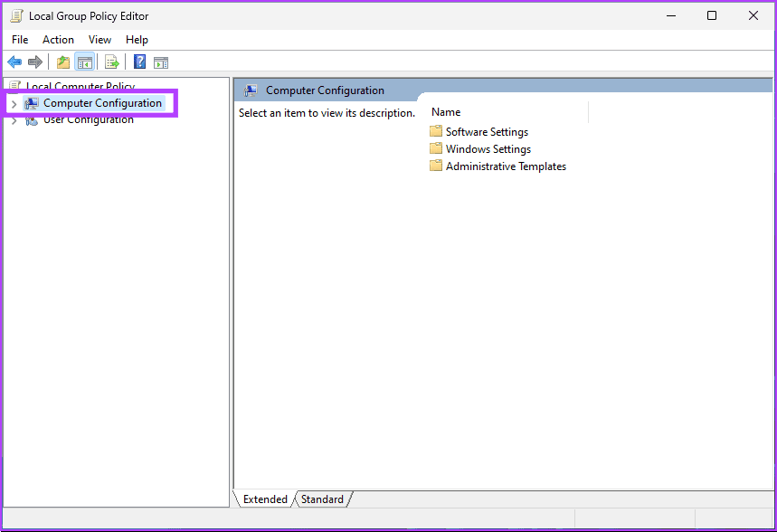Open the View menu
Viewport: 777px width, 532px height.
coord(99,39)
